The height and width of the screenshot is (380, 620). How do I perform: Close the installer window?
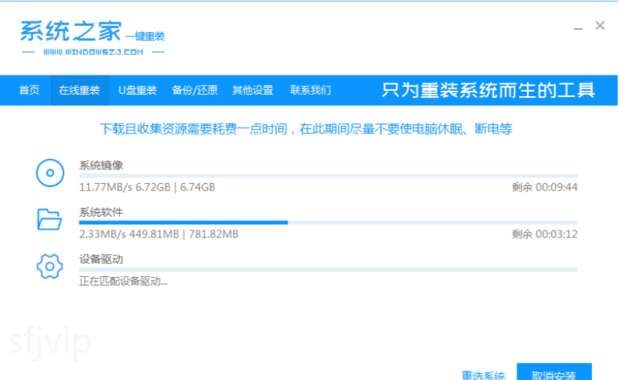tap(600, 26)
